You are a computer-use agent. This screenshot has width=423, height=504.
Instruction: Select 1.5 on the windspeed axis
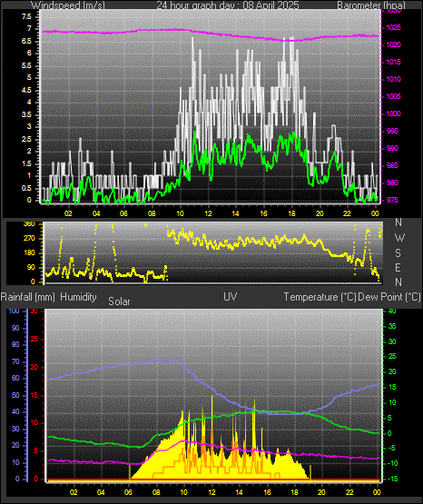click(26, 164)
